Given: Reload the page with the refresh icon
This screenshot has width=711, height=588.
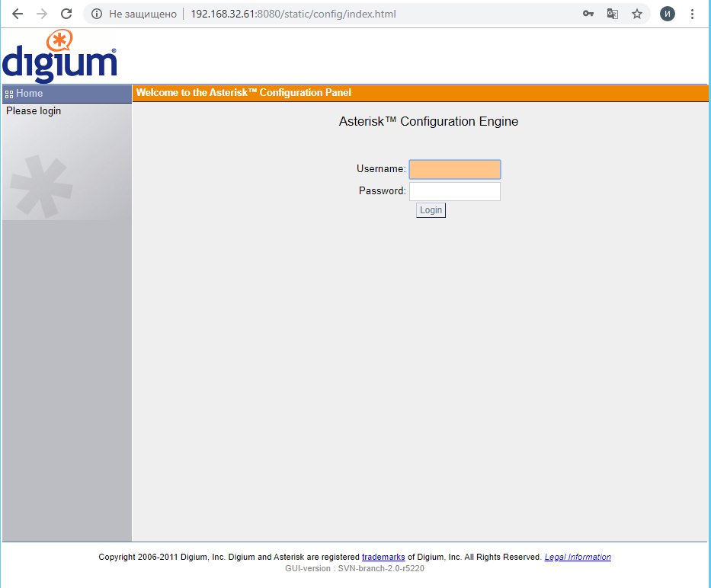Looking at the screenshot, I should [66, 14].
